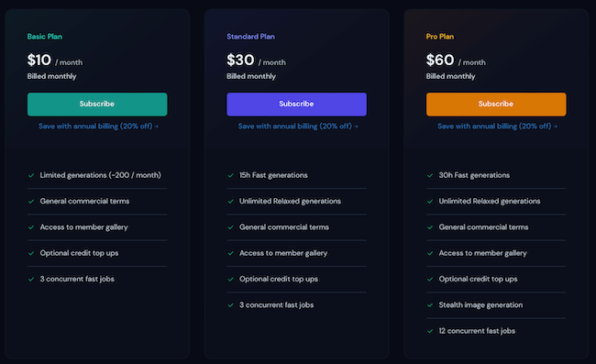Select the Pro Plan heading
This screenshot has height=364, width=596.
(440, 37)
